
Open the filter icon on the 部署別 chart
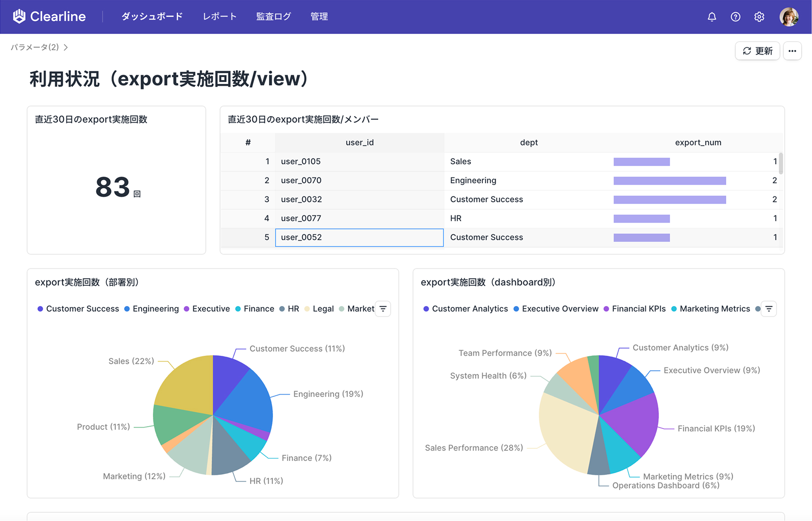[x=383, y=309]
